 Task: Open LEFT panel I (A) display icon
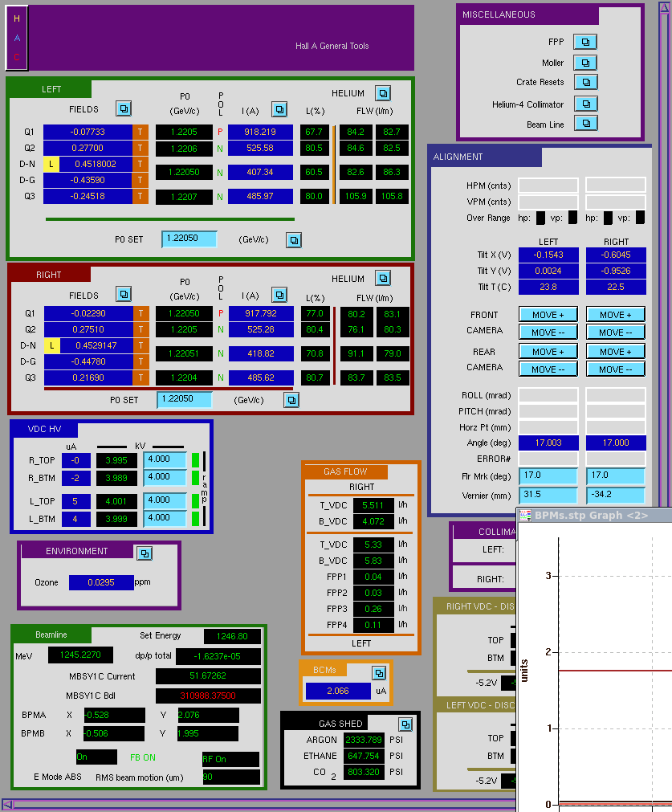point(279,109)
